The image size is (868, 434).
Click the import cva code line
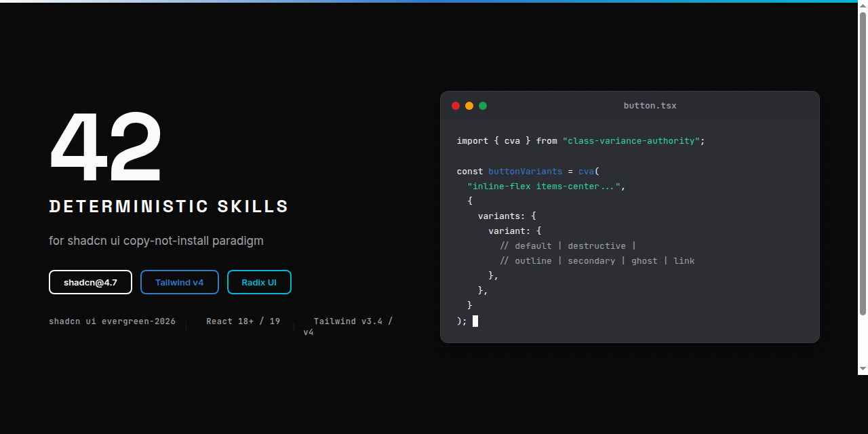581,141
